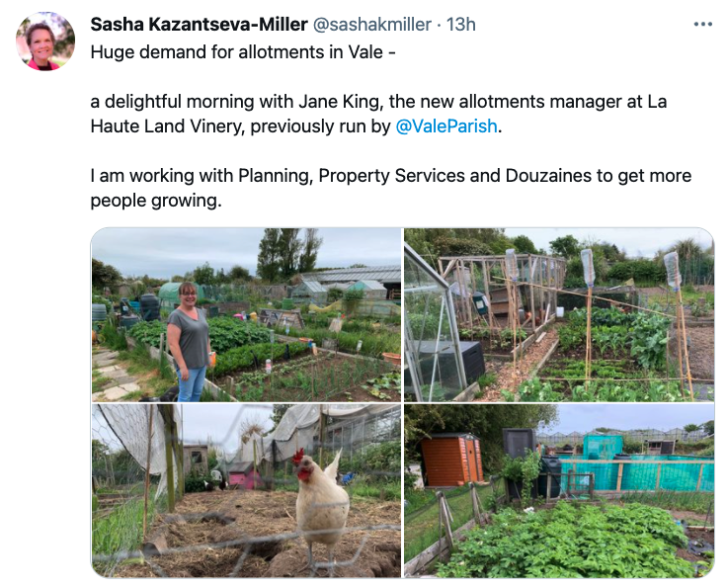Click the orange shed in the last photo
The image size is (727, 588).
[451, 460]
